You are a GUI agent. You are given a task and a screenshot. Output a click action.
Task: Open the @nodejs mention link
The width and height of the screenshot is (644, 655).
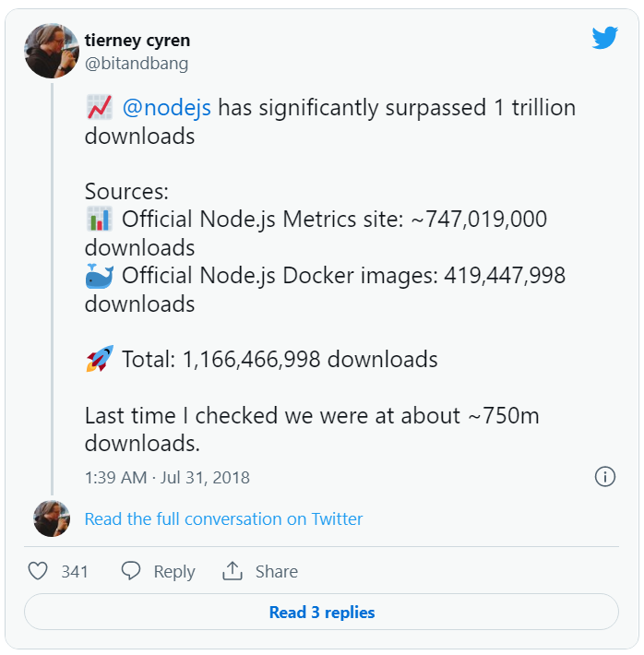[167, 108]
